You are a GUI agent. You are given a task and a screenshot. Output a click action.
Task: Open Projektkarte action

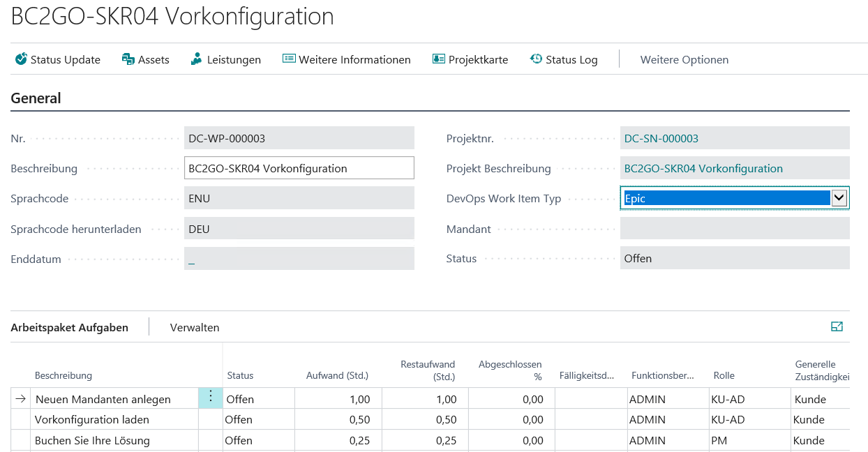tap(470, 60)
